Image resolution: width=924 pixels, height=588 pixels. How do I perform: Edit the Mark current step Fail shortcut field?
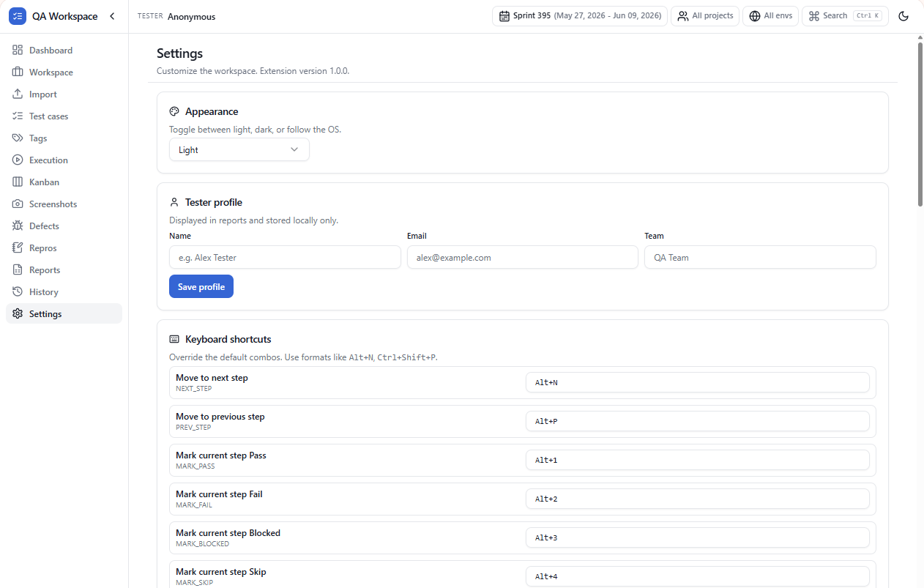tap(698, 499)
